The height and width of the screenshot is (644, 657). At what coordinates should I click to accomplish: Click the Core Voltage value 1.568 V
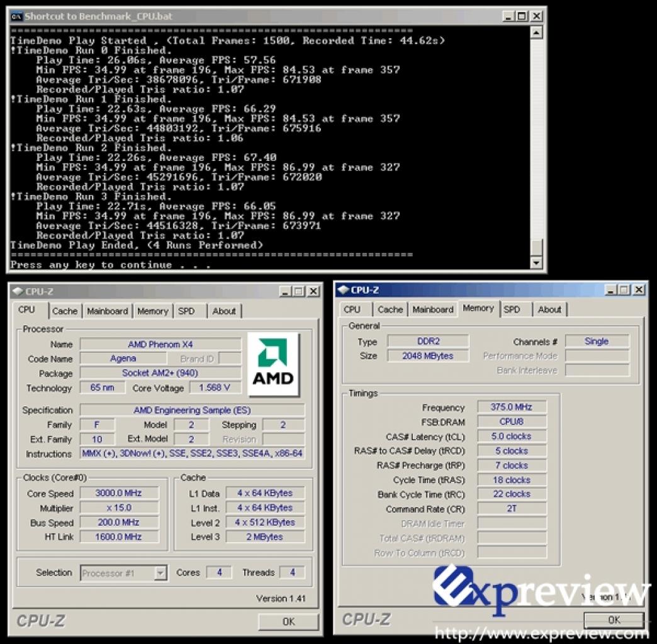coord(215,387)
